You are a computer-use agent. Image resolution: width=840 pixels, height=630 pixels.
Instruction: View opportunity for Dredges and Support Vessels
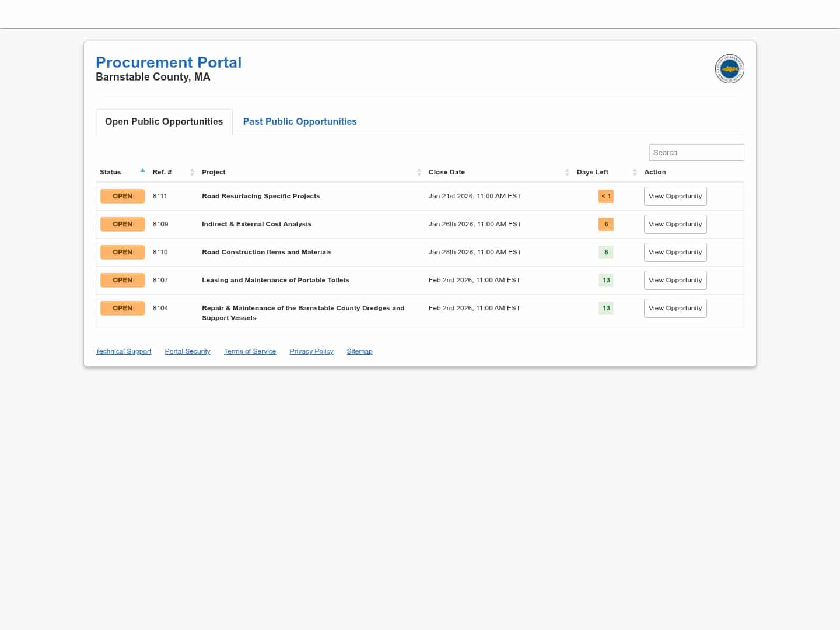675,309
